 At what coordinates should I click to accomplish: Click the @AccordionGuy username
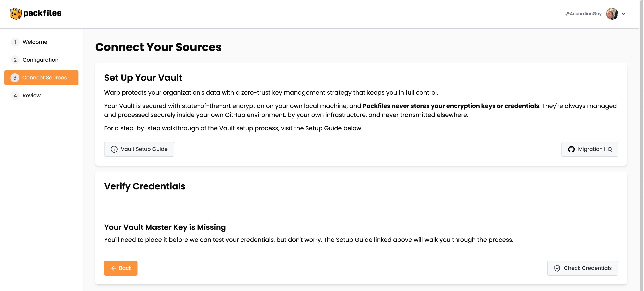(x=583, y=14)
